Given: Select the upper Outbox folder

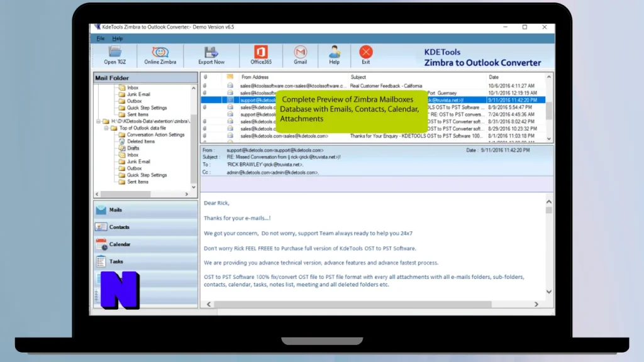Looking at the screenshot, I should click(135, 101).
